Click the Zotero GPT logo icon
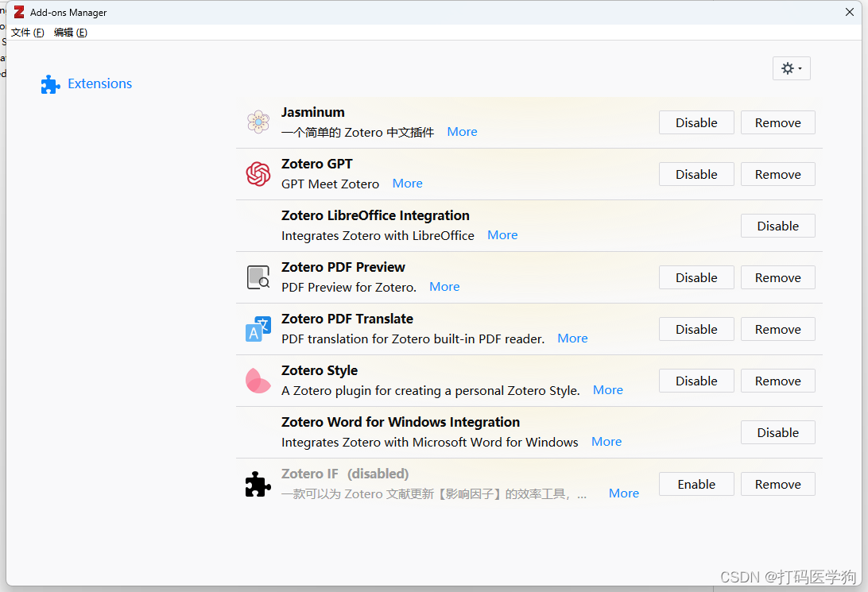The image size is (868, 592). (258, 174)
